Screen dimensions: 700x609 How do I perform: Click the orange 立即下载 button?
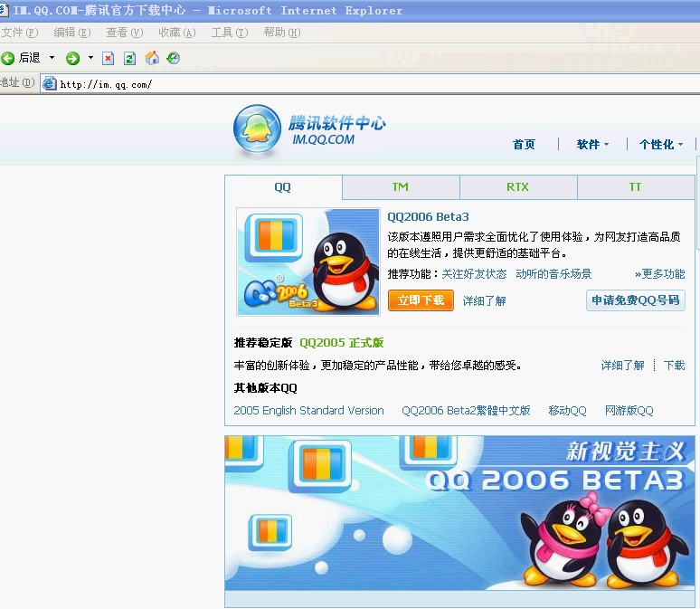click(421, 300)
